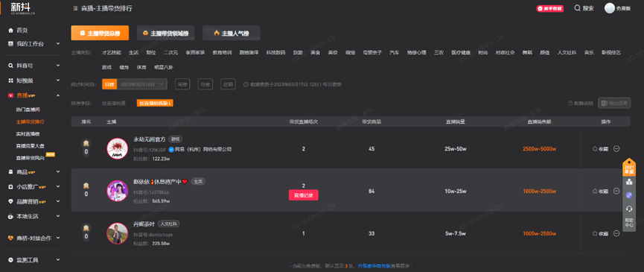Click the 首页 home icon in sidebar
This screenshot has width=644, height=272.
10,31
